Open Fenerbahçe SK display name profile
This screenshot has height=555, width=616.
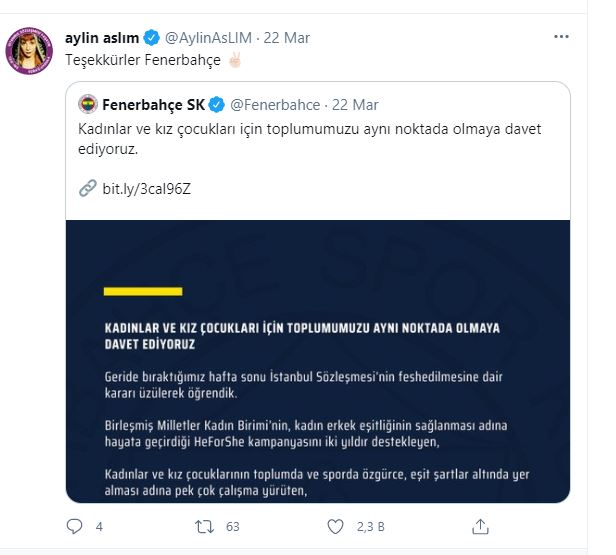pos(154,105)
